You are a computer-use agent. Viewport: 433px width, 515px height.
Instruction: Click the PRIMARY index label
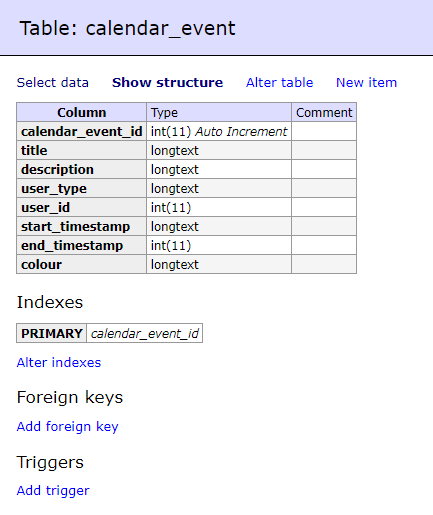[52, 333]
